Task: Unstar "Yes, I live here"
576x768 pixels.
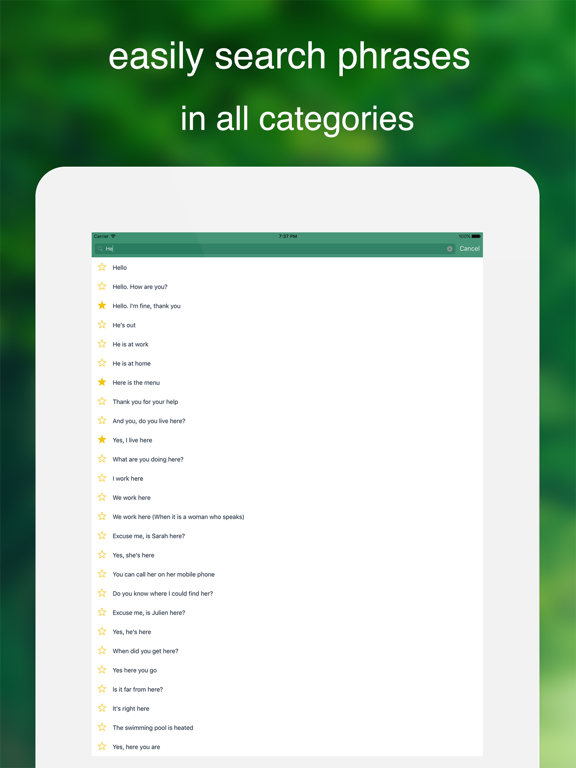Action: [x=102, y=439]
